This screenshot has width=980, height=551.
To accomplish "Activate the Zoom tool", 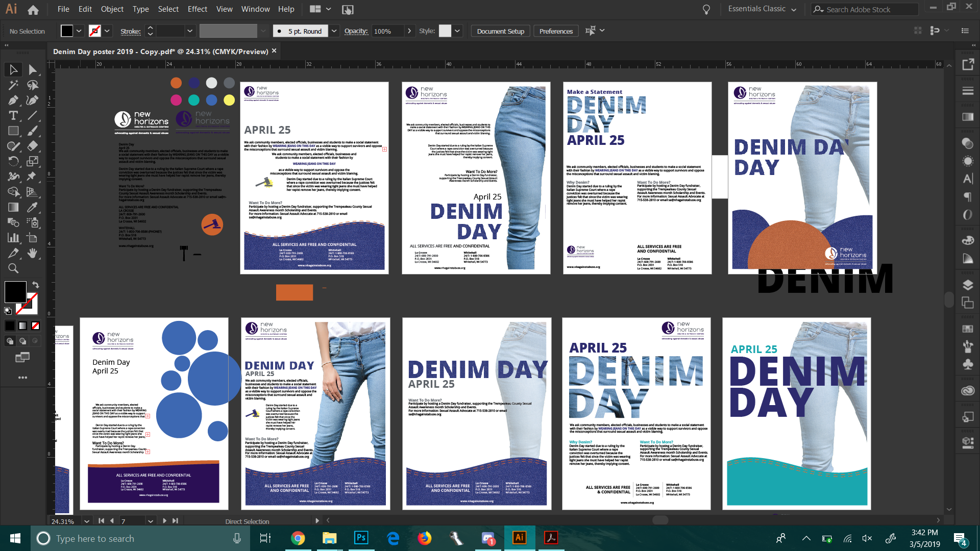I will point(13,268).
